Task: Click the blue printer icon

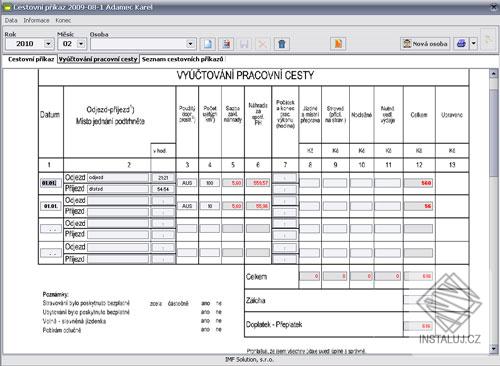Action: tap(461, 44)
